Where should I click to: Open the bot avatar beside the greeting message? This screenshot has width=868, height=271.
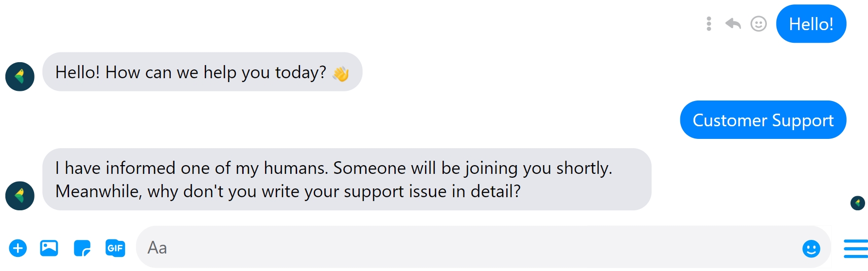[20, 76]
